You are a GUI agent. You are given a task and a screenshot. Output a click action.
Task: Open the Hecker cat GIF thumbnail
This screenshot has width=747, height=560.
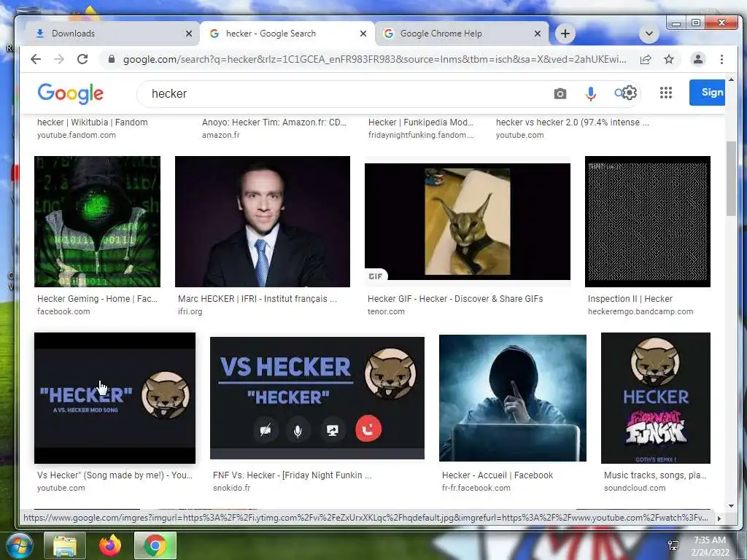pyautogui.click(x=468, y=222)
